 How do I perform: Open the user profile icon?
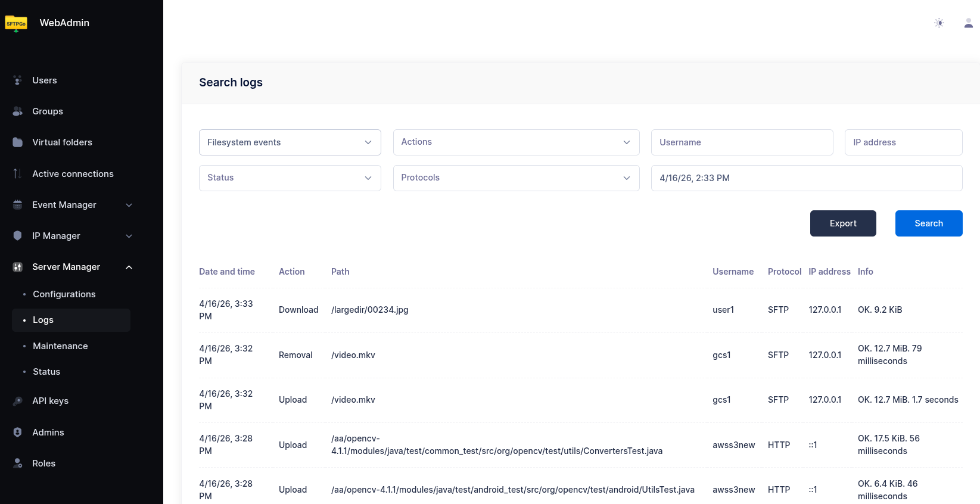[968, 23]
